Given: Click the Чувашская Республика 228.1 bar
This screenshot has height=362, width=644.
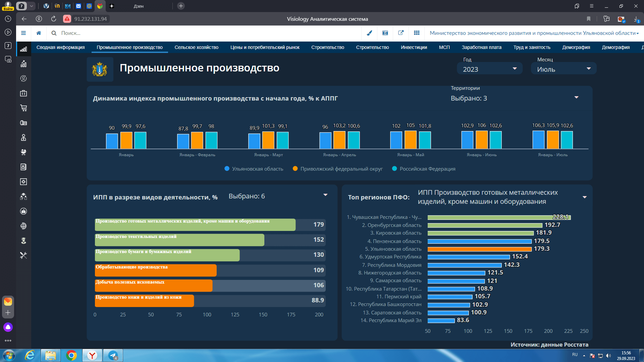Looking at the screenshot, I should coord(499,218).
